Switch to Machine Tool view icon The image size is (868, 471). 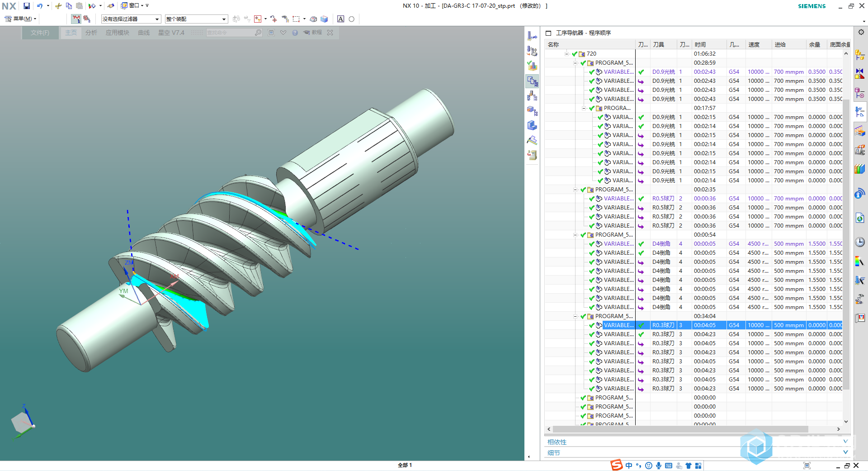click(532, 96)
